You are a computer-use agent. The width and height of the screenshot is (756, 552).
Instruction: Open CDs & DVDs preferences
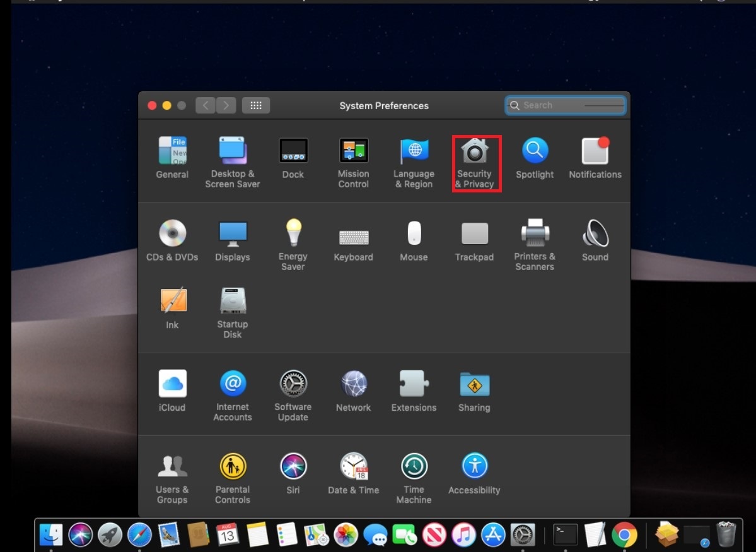[172, 240]
